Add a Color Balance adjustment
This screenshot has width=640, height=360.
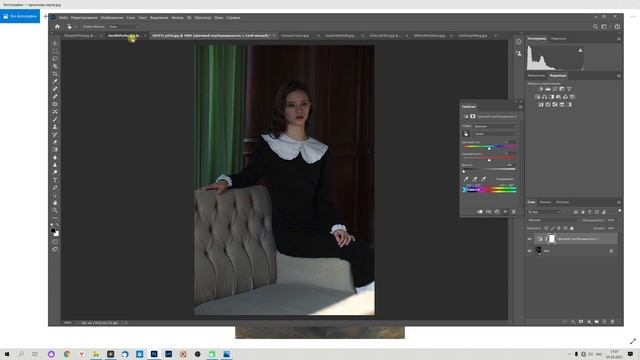(x=544, y=97)
